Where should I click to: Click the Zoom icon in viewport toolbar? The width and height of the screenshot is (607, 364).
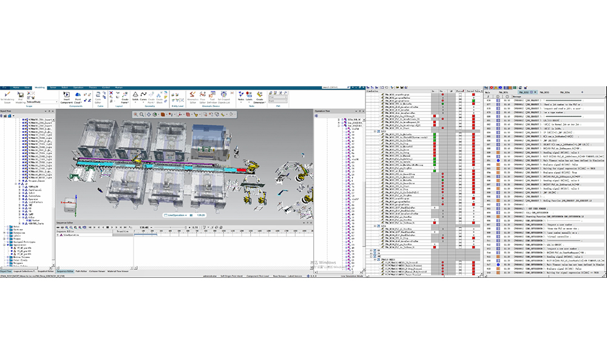click(x=142, y=114)
